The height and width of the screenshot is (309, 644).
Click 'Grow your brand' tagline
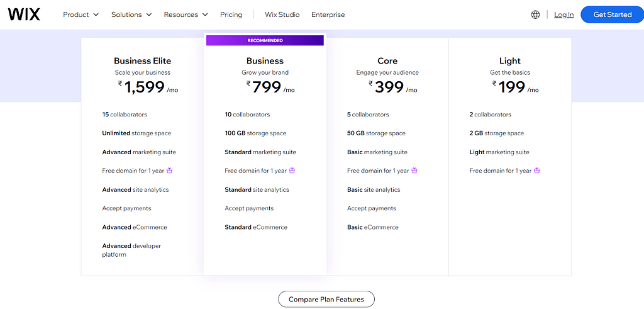(265, 73)
